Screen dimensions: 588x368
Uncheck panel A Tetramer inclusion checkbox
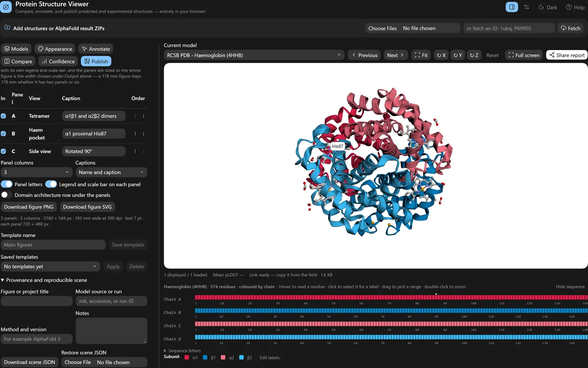click(x=3, y=116)
